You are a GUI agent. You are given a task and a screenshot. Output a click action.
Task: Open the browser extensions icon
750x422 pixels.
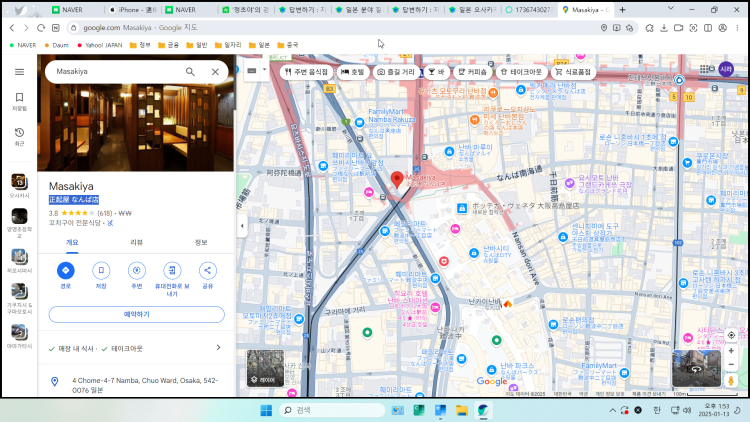(x=649, y=28)
